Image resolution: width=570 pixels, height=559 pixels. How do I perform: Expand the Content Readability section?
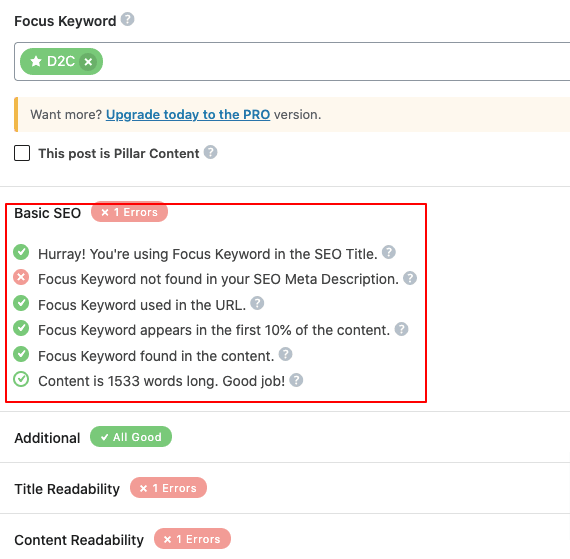(x=79, y=540)
